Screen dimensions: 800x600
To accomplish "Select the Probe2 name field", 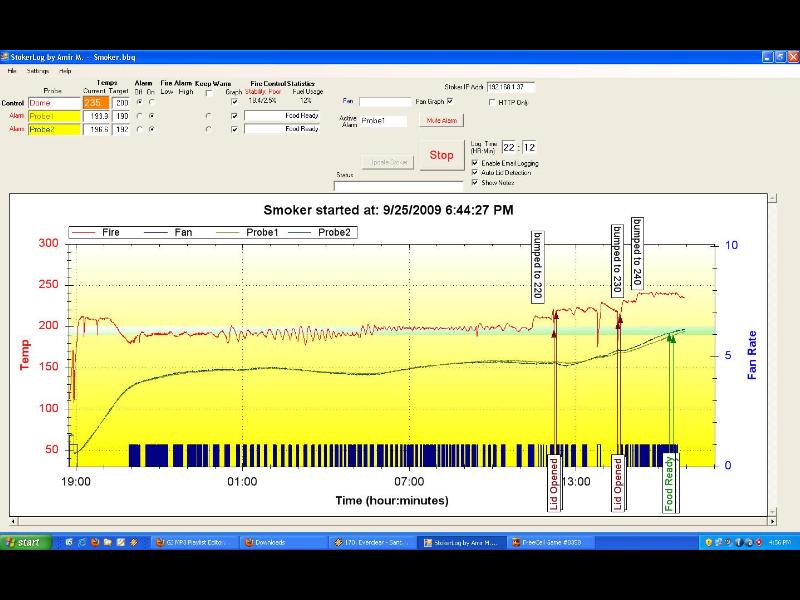I will (54, 129).
